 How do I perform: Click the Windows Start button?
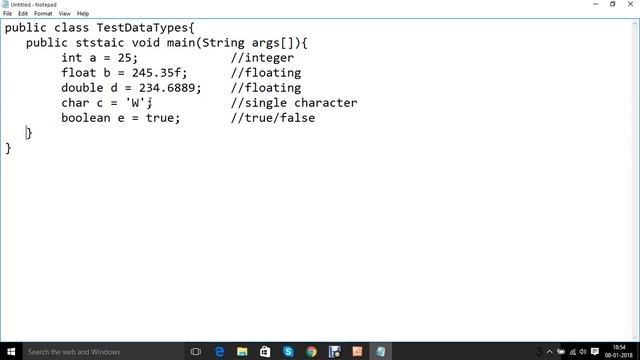[x=11, y=351]
